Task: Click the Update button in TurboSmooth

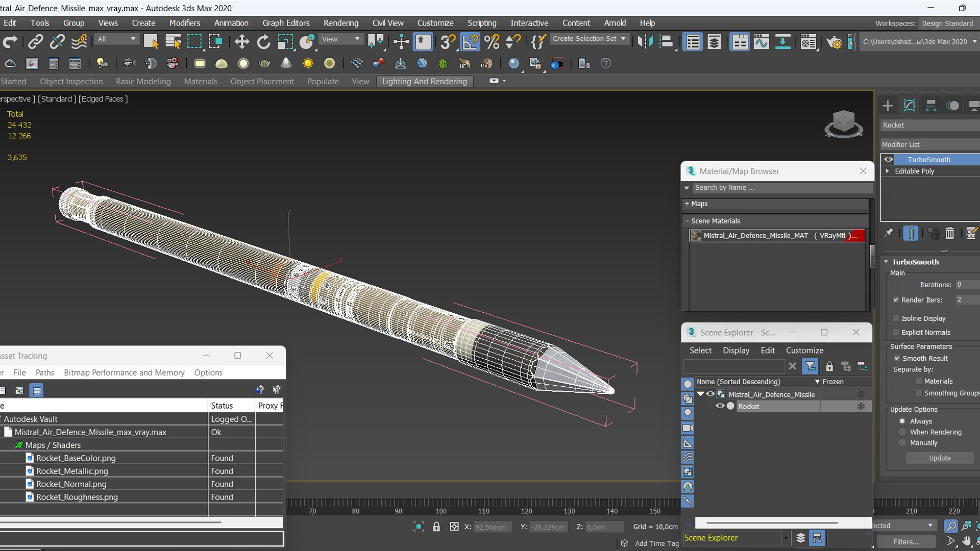Action: (940, 458)
